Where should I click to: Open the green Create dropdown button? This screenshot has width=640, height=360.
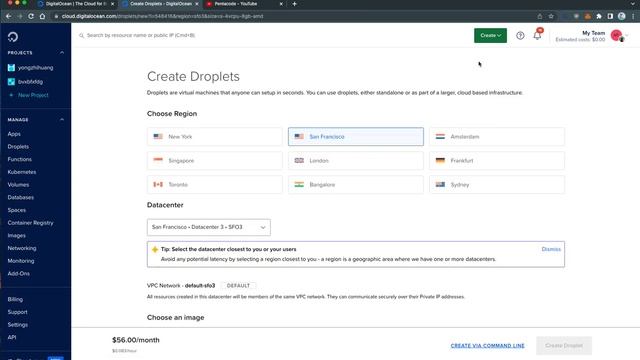490,36
